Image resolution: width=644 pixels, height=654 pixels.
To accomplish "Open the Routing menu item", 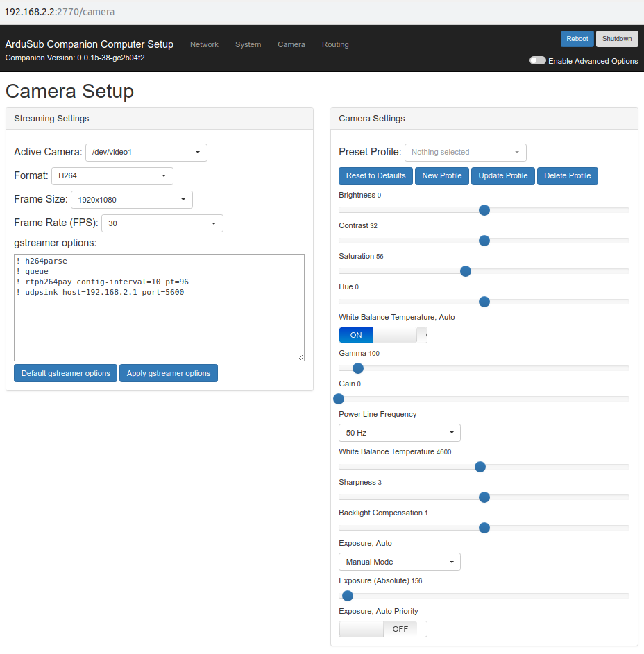I will (x=335, y=44).
